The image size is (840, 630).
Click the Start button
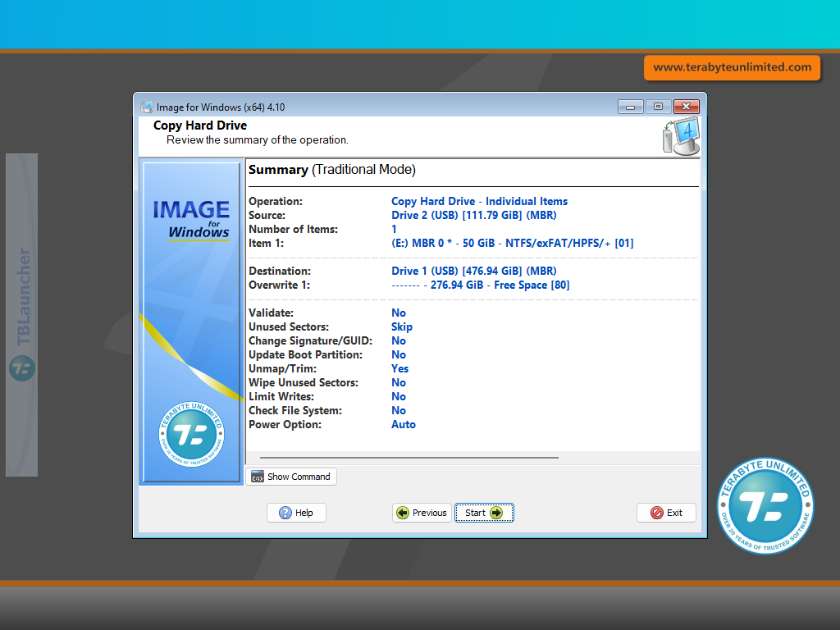tap(484, 513)
